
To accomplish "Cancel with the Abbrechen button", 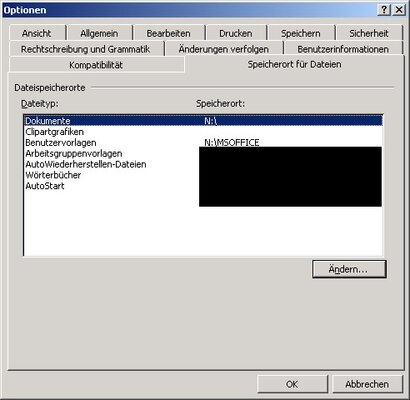I will click(367, 384).
